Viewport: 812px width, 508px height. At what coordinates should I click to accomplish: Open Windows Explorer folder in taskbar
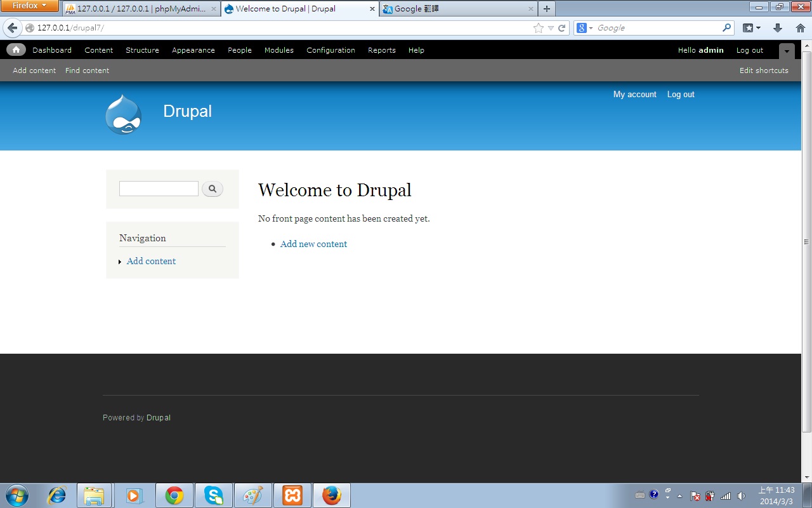pos(95,495)
